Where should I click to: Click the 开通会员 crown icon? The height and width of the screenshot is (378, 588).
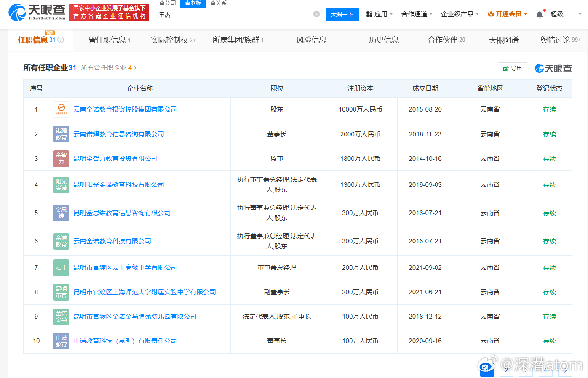click(491, 14)
